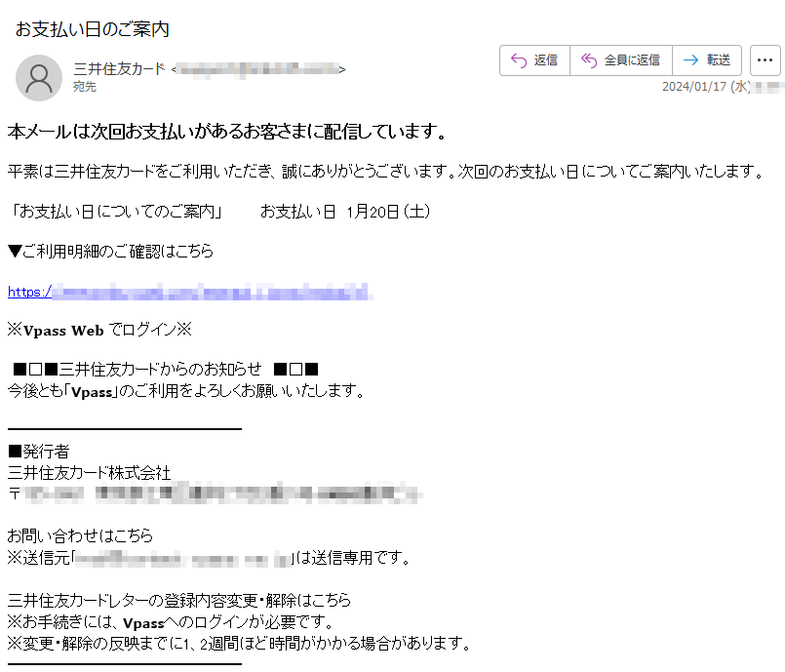The image size is (785, 672).
Task: Click the subject お支払い日のご案内
Action: [x=92, y=29]
